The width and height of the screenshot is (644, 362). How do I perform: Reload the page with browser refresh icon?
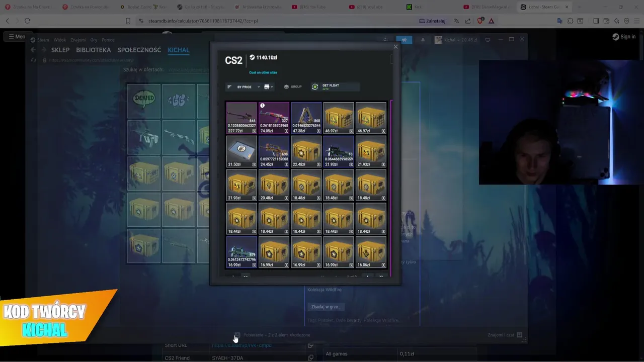point(27,21)
